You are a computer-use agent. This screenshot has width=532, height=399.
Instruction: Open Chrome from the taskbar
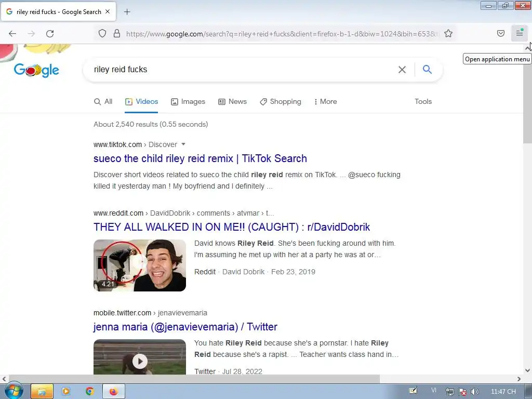coord(89,392)
